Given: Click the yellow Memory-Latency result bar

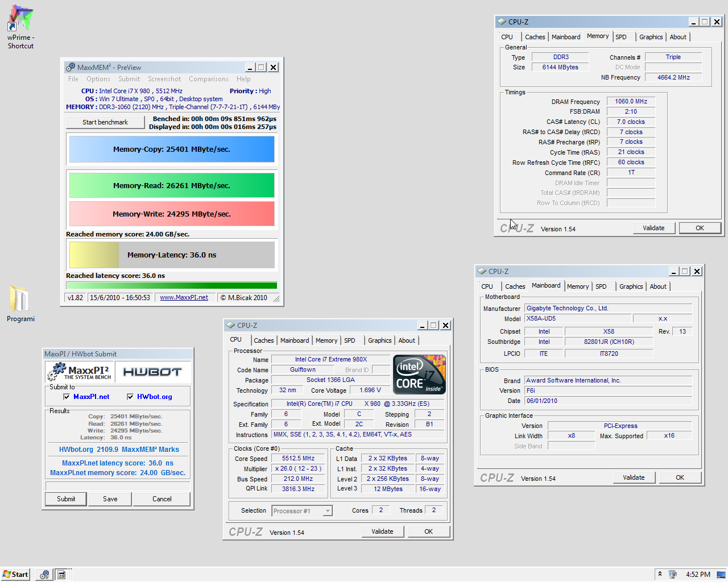Looking at the screenshot, I should click(172, 255).
